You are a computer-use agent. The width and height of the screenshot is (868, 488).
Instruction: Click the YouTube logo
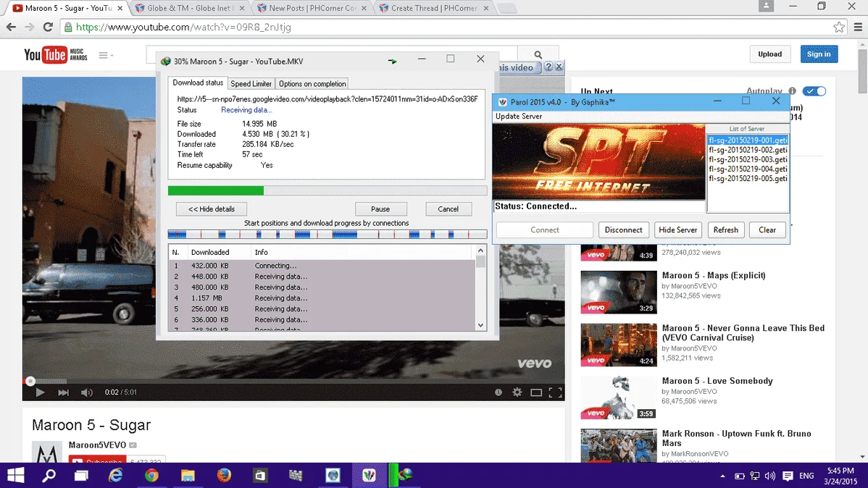(55, 55)
